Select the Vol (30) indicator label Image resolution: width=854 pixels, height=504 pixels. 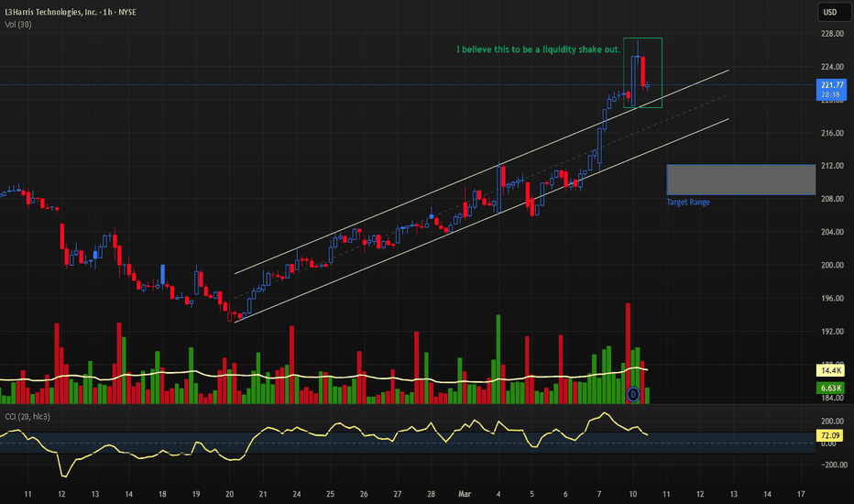click(18, 25)
